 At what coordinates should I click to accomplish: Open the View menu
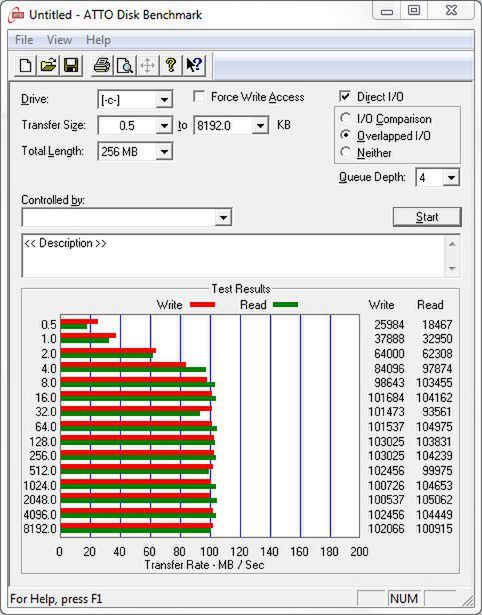[x=59, y=40]
